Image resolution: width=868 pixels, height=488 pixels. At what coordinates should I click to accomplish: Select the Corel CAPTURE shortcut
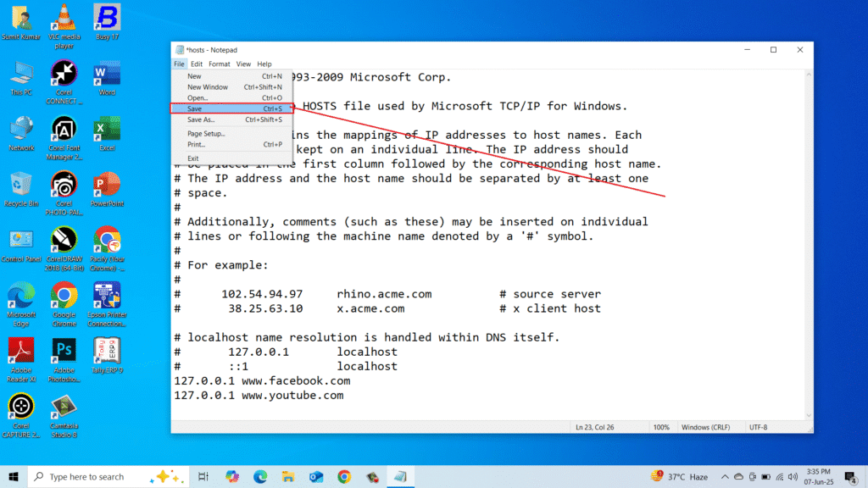point(21,416)
